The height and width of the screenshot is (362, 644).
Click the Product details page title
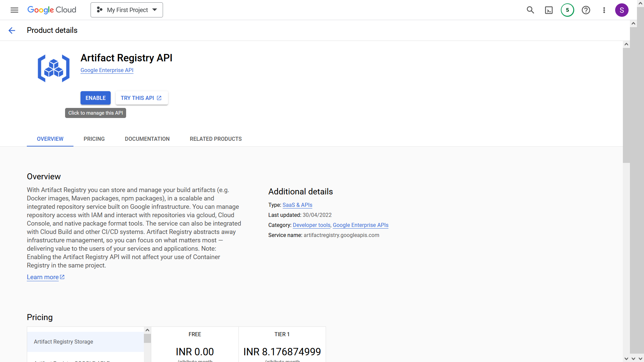(x=52, y=30)
